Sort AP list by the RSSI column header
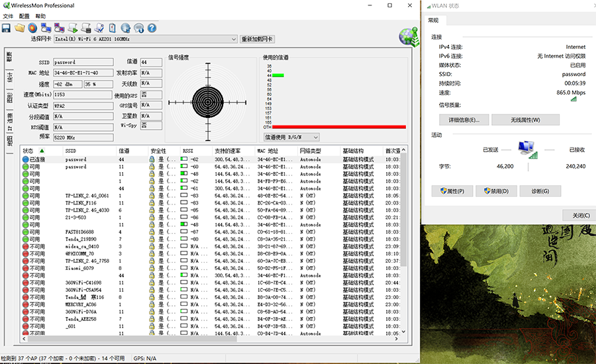The height and width of the screenshot is (364, 596). (x=196, y=150)
